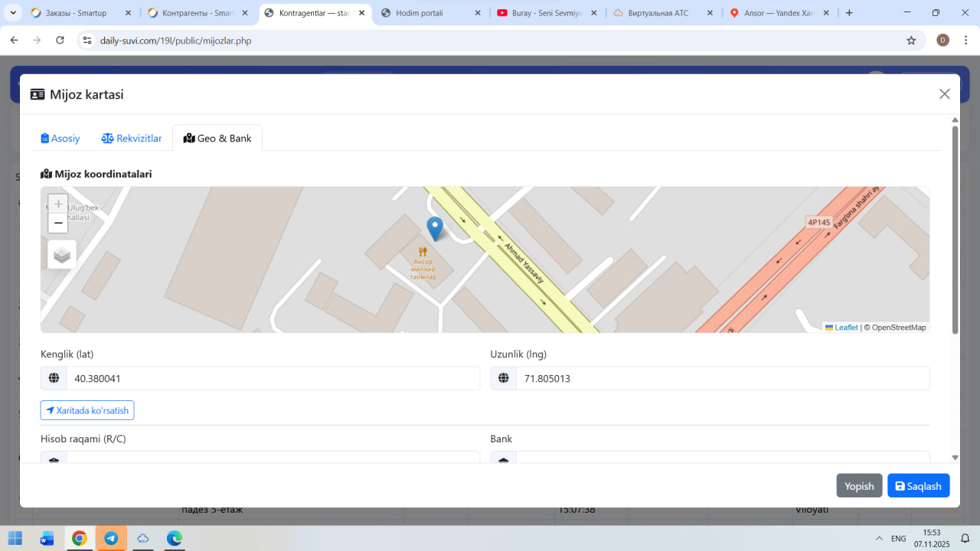Open Telegram from the taskbar
This screenshot has width=980, height=551.
click(111, 538)
